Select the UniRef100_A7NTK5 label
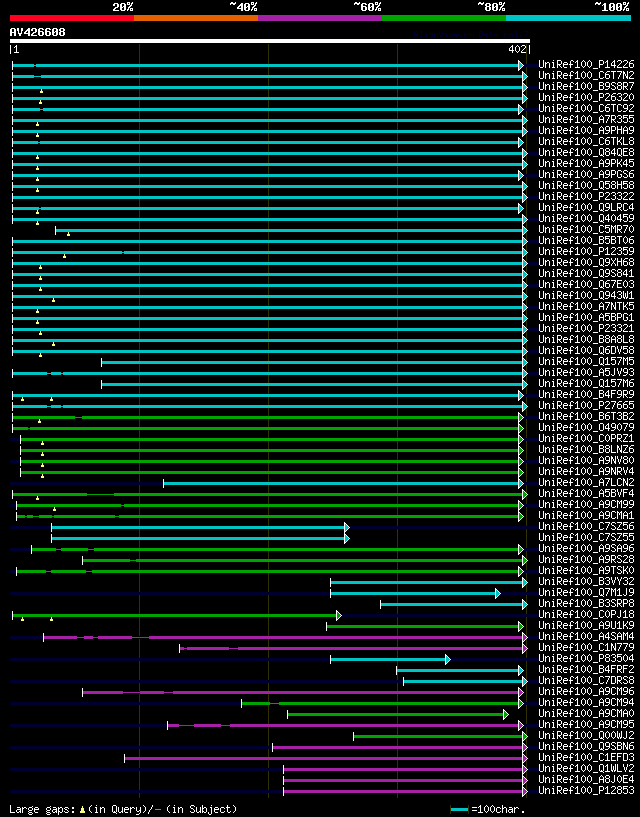The height and width of the screenshot is (817, 640). tap(586, 306)
